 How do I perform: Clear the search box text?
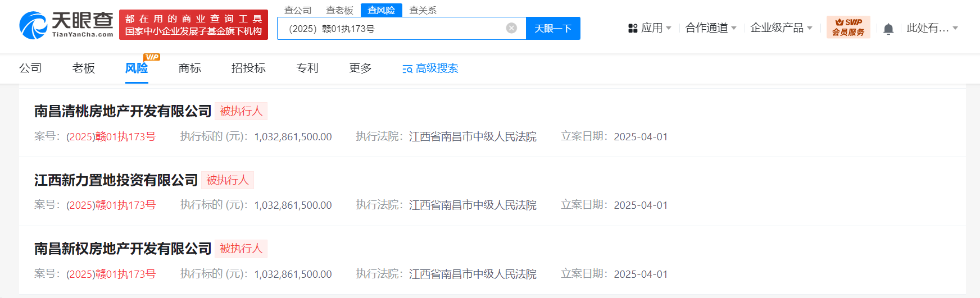pos(511,28)
